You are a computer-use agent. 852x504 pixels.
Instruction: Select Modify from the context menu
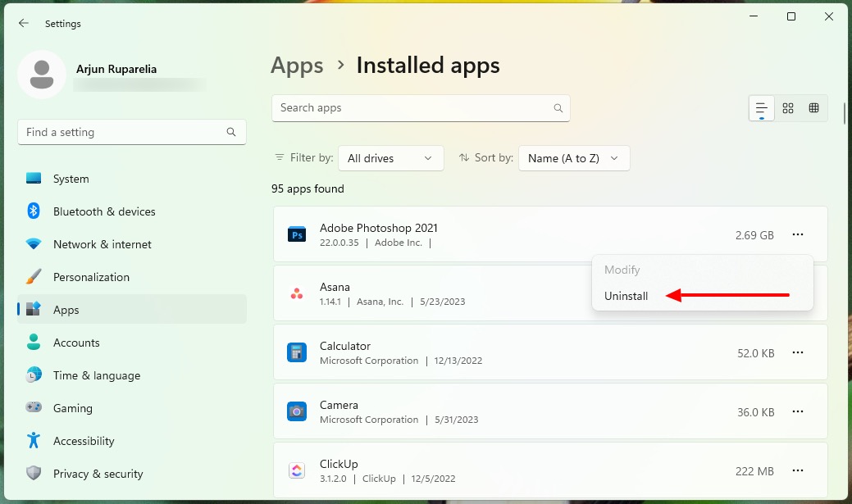pyautogui.click(x=622, y=270)
